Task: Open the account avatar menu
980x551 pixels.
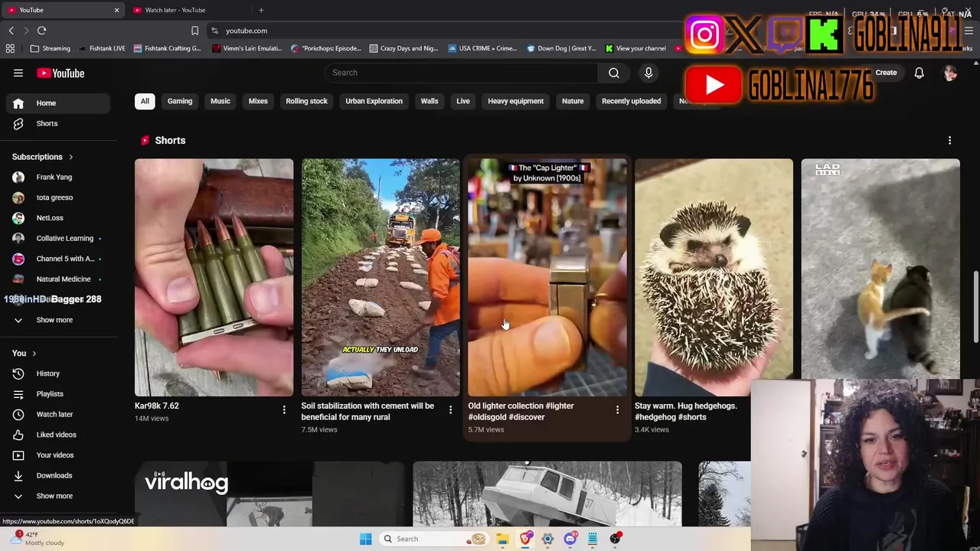Action: pos(950,73)
